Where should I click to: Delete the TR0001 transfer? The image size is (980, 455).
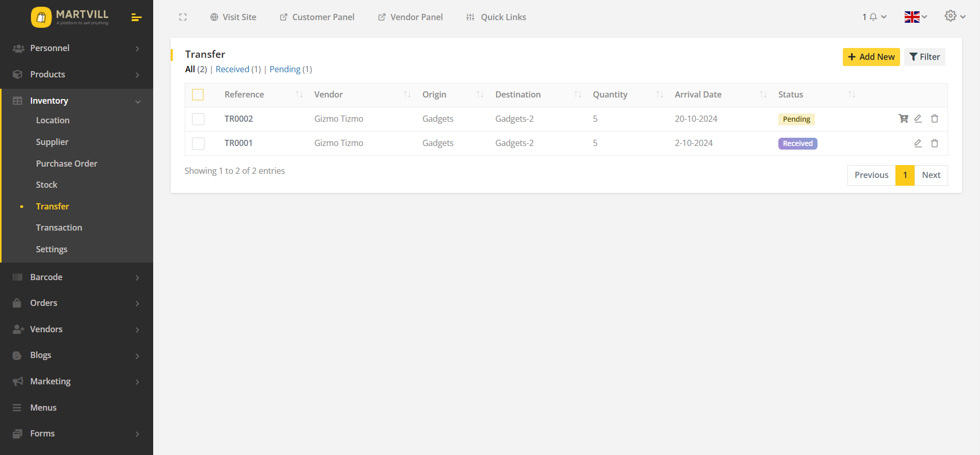pyautogui.click(x=935, y=143)
